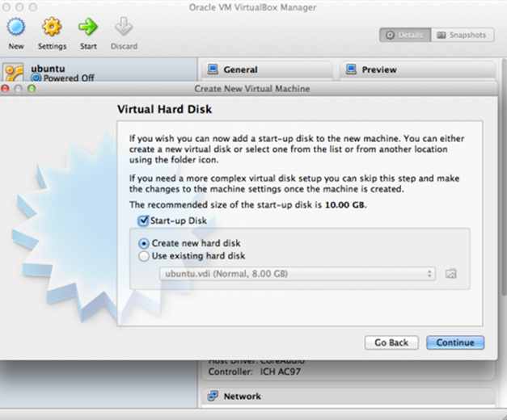
Task: Select Create new hard disk option
Action: coord(144,243)
